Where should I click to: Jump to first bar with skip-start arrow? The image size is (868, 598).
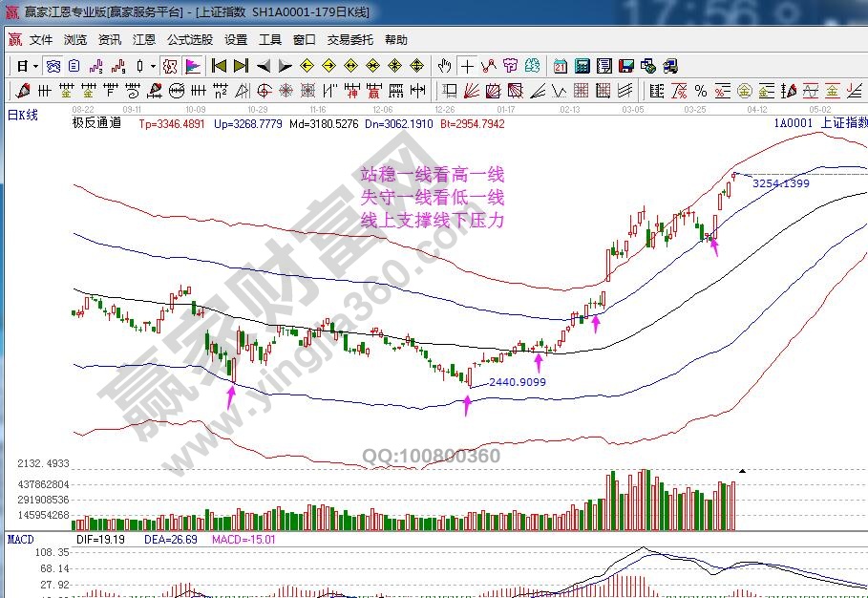coord(219,66)
